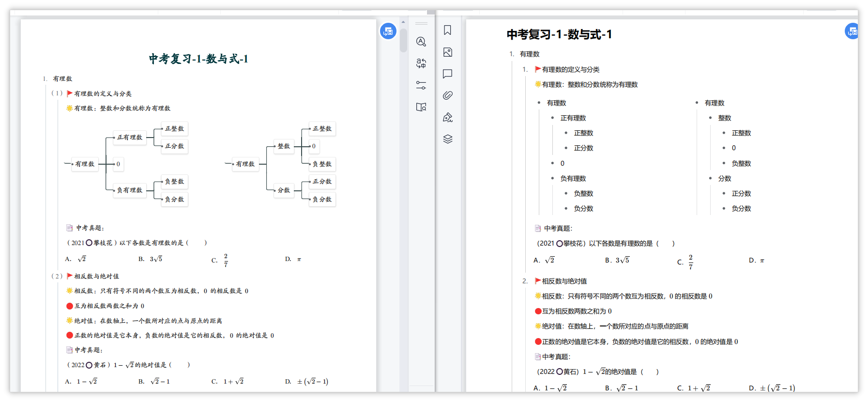
Task: Click the left viewer vertical scrollbar thumb
Action: [x=403, y=40]
